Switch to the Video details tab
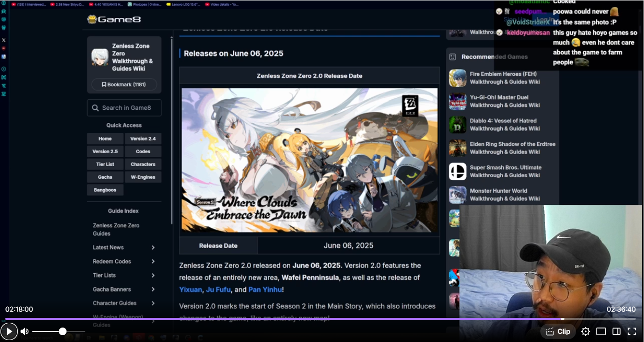This screenshot has width=644, height=342. click(x=222, y=4)
